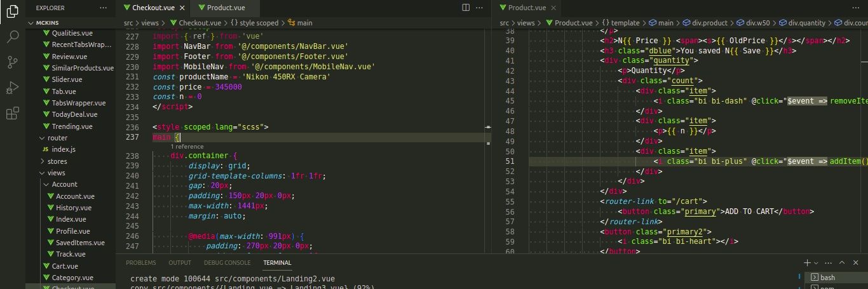Open Track.vue from the explorer

(71, 254)
